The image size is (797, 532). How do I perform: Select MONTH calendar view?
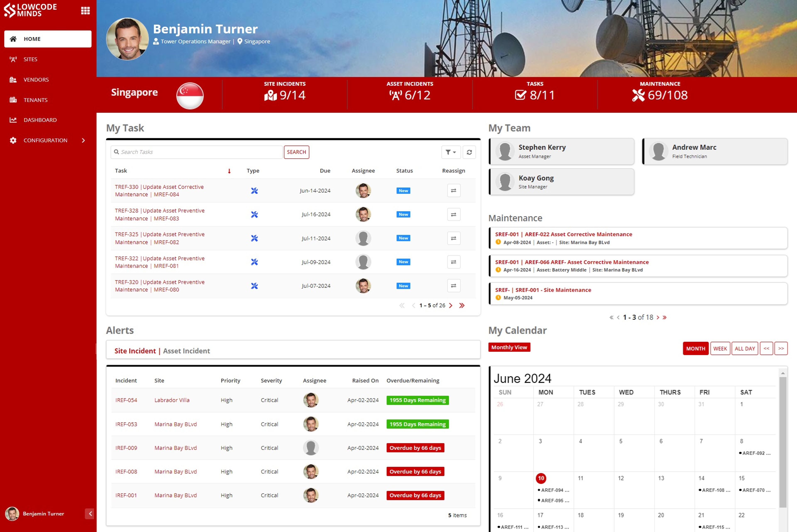(696, 349)
